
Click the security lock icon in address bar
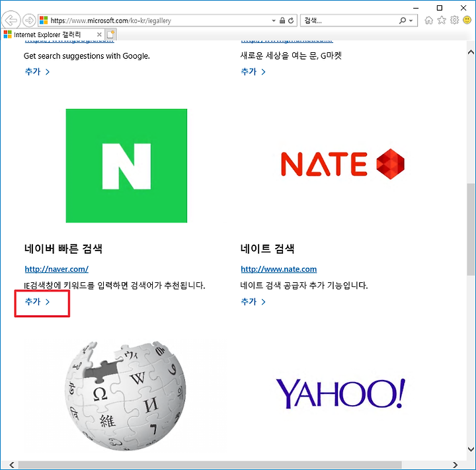[x=282, y=20]
